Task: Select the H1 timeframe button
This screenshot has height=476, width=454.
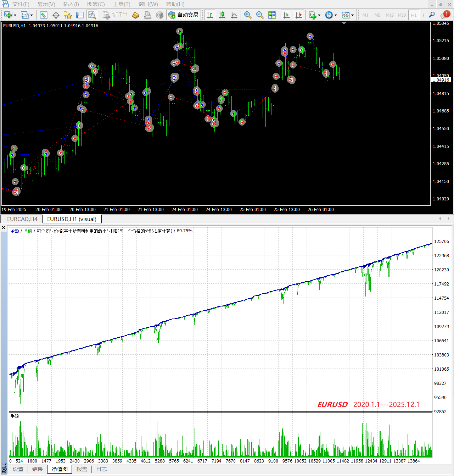Action: (x=414, y=15)
